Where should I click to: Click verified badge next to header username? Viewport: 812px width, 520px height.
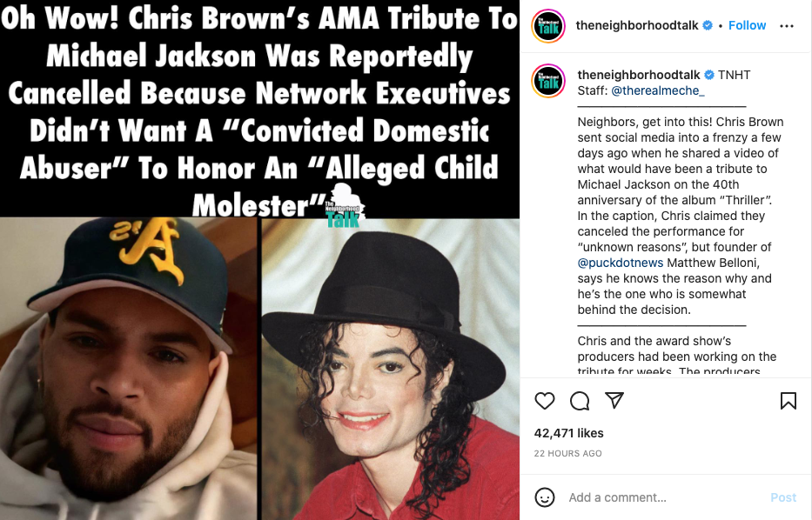point(708,25)
